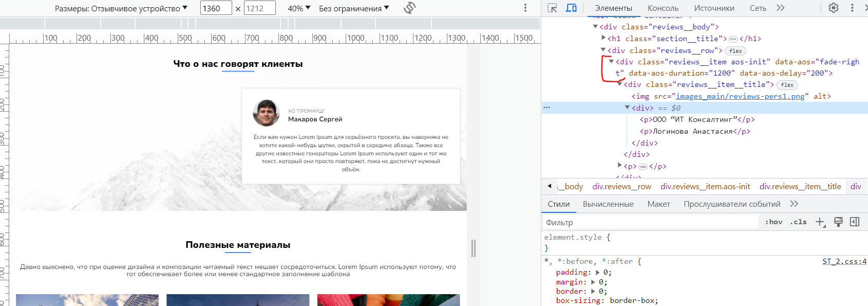
Task: Rotate the viewport orientation
Action: coord(409,8)
